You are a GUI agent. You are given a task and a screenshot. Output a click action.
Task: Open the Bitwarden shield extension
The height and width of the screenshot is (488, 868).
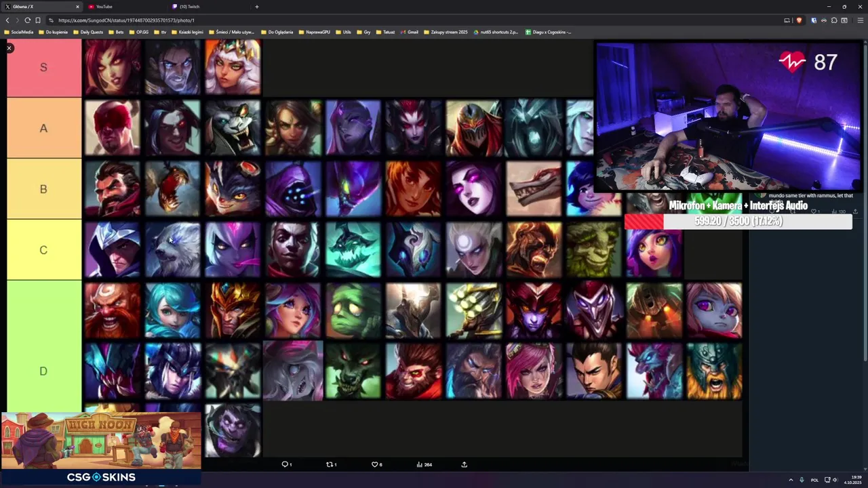pyautogui.click(x=814, y=20)
